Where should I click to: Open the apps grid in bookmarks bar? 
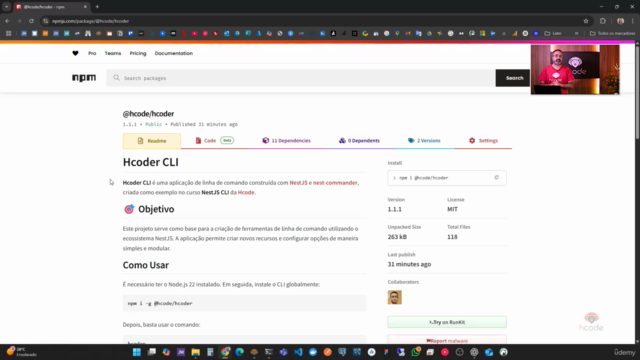click(8, 33)
